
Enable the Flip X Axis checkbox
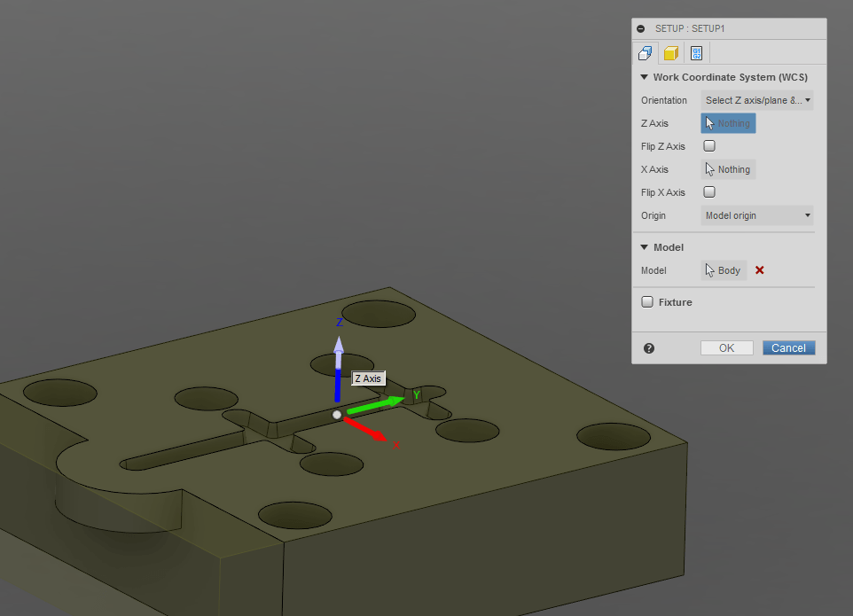pos(708,191)
